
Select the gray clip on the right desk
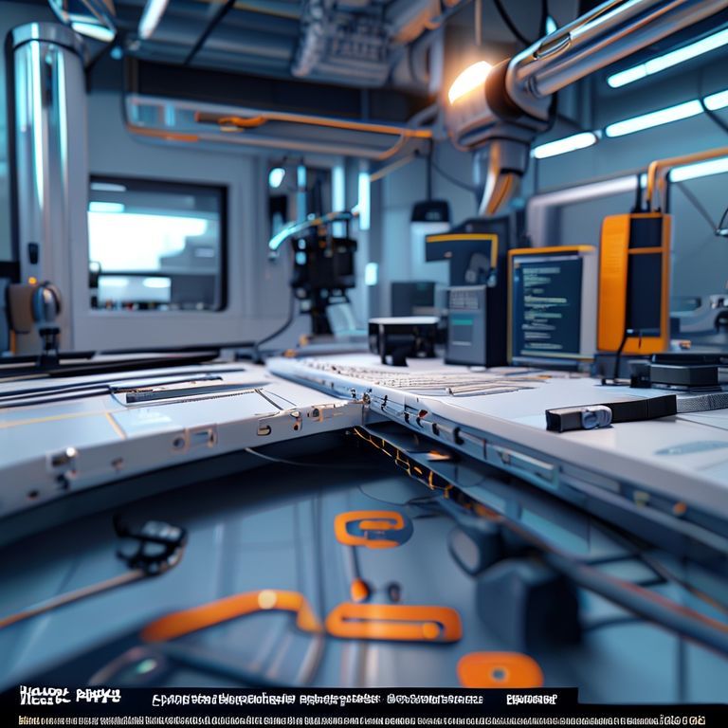tap(579, 417)
